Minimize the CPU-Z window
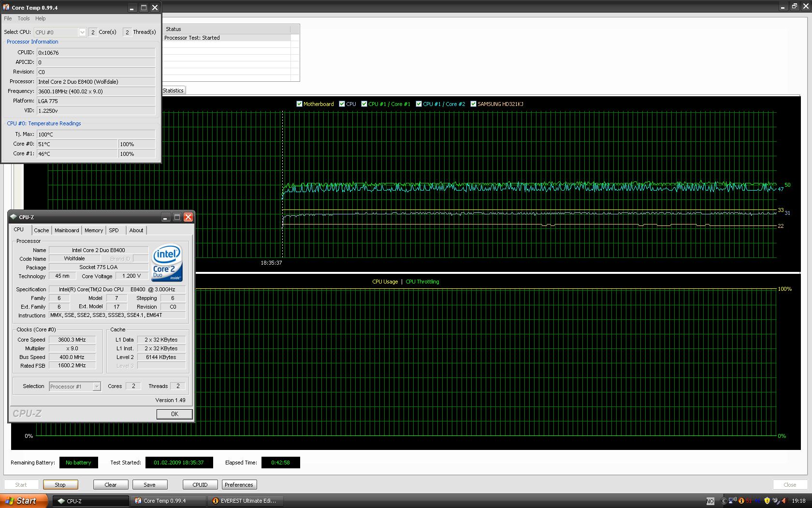The image size is (812, 508). click(x=165, y=217)
